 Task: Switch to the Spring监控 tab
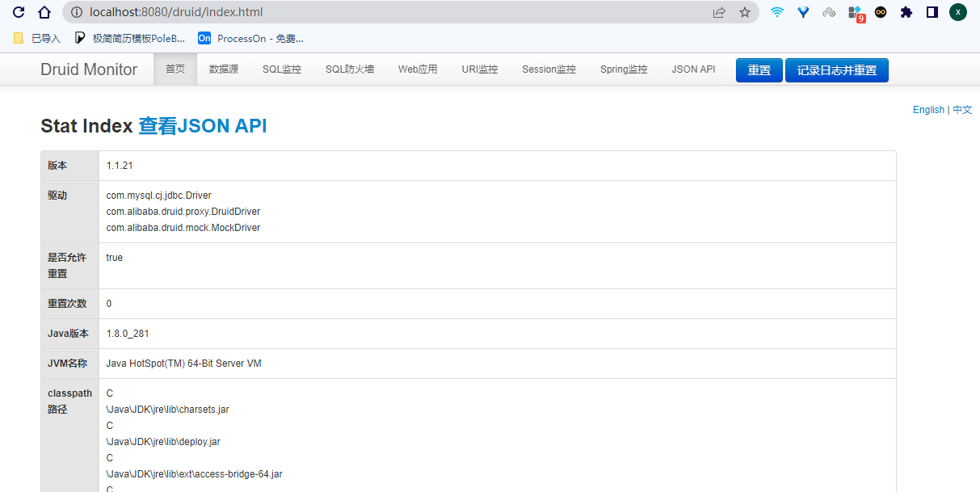pos(624,69)
